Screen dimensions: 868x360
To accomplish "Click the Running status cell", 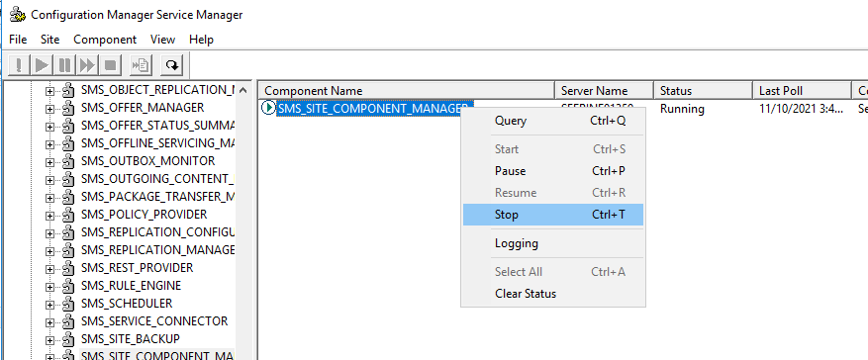I will click(x=682, y=109).
